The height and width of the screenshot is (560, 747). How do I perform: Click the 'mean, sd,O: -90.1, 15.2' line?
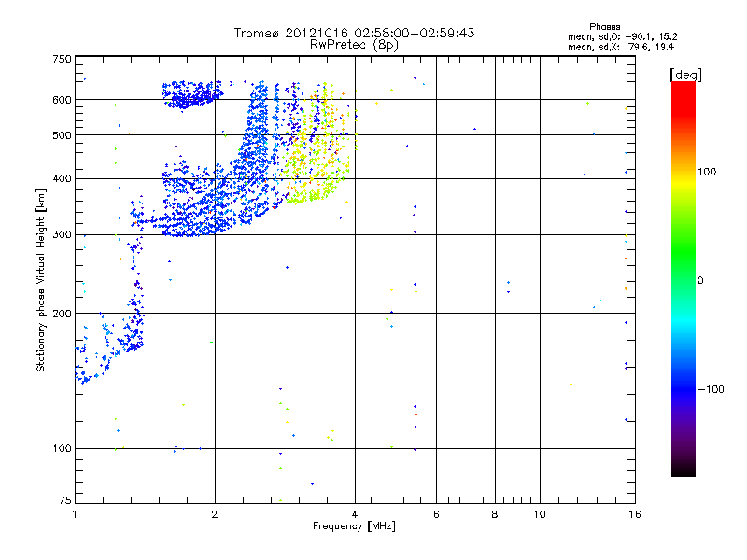[x=622, y=36]
